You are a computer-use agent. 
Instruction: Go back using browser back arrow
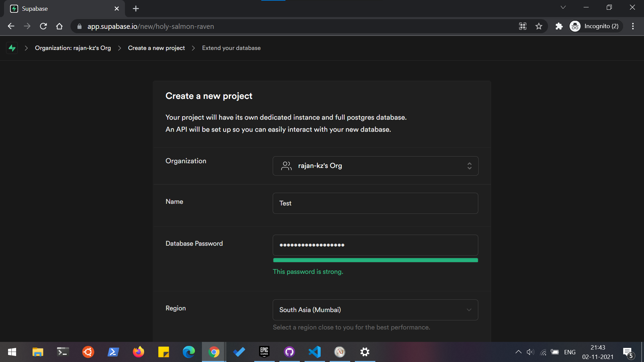[11, 26]
